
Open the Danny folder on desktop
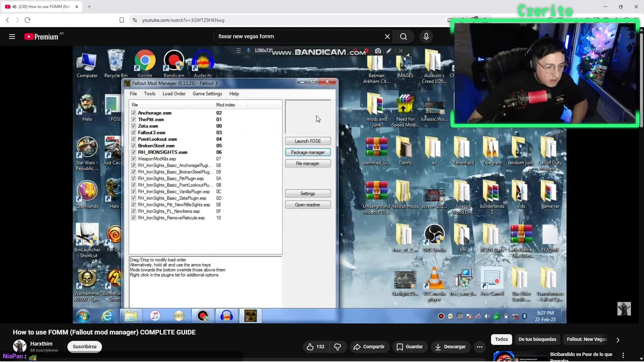point(405,151)
